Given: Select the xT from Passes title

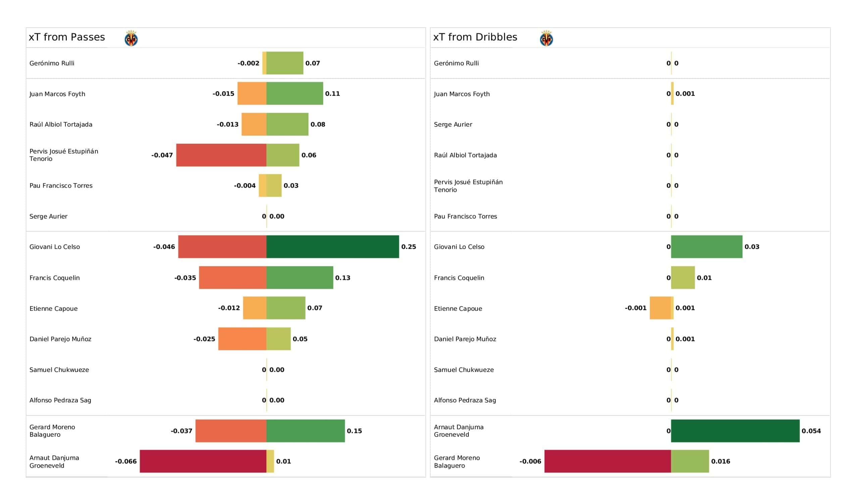Looking at the screenshot, I should click(x=67, y=37).
